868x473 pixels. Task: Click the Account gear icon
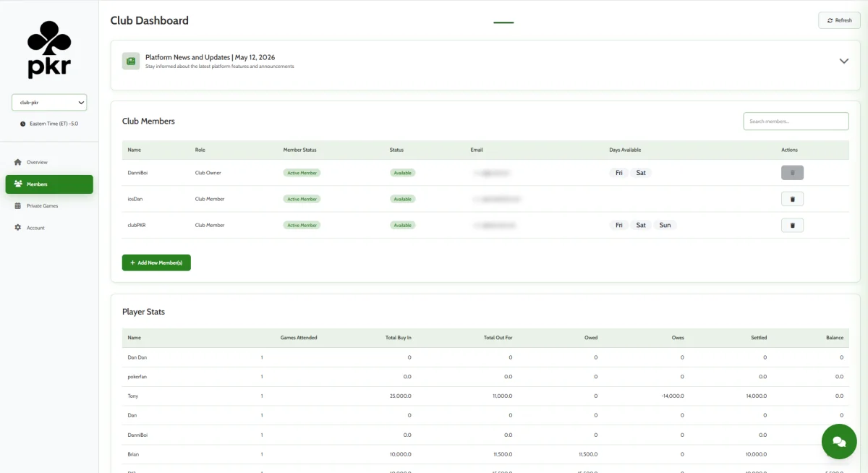pyautogui.click(x=18, y=228)
